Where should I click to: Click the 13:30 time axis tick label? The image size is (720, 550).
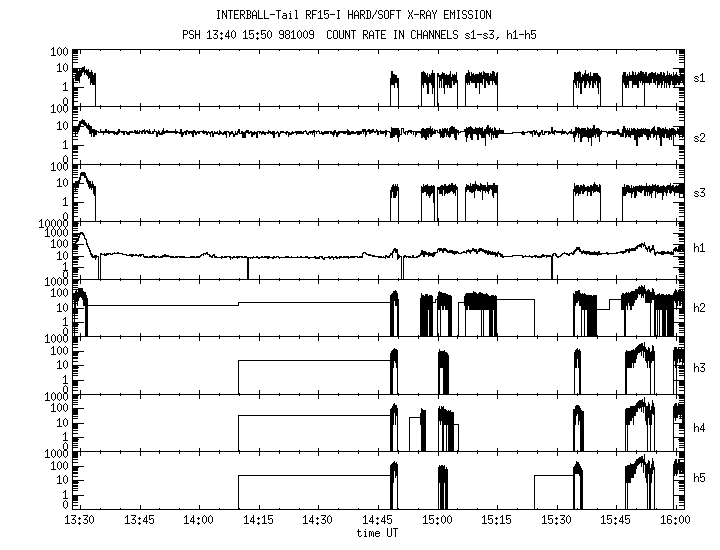[79, 520]
